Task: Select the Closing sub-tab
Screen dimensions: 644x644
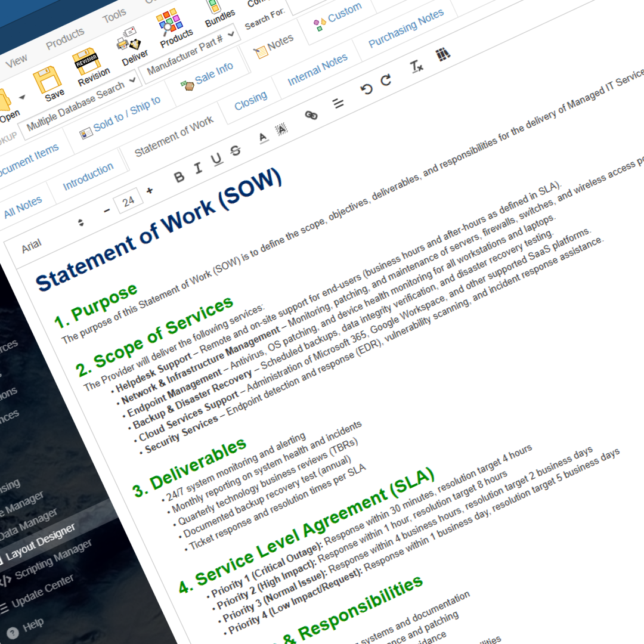Action: click(x=250, y=101)
